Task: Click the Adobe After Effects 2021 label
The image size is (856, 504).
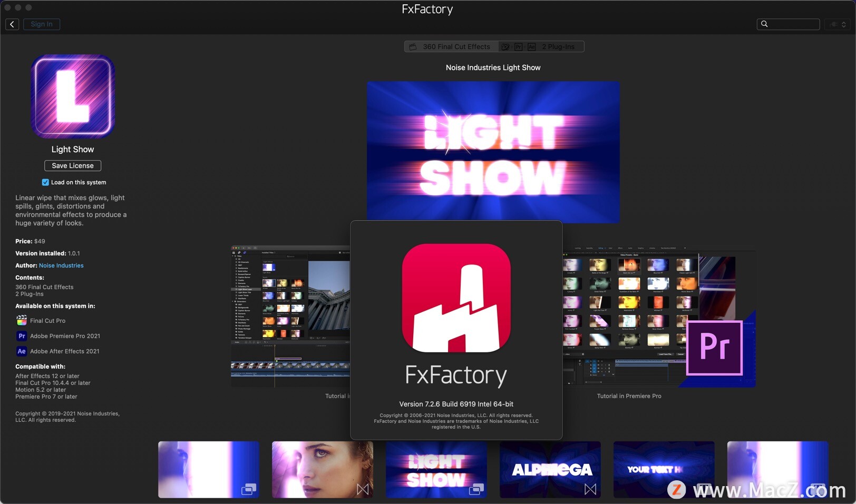Action: click(x=65, y=351)
